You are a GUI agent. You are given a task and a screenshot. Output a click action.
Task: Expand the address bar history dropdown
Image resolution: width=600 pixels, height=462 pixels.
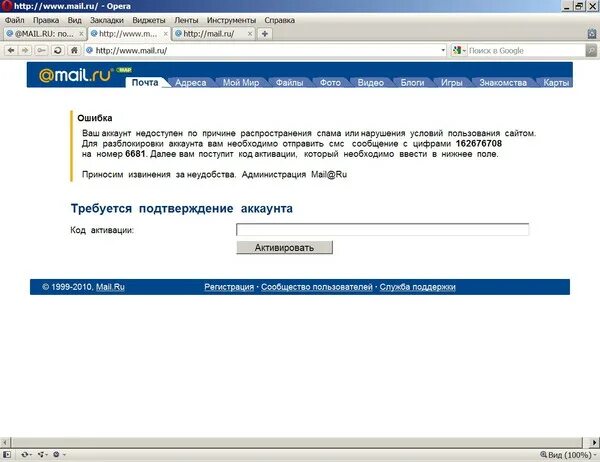(x=443, y=51)
